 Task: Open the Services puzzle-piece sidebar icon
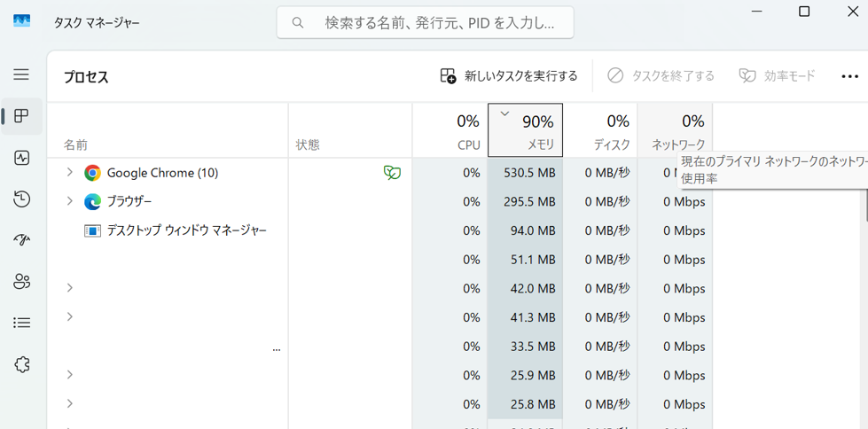[22, 364]
